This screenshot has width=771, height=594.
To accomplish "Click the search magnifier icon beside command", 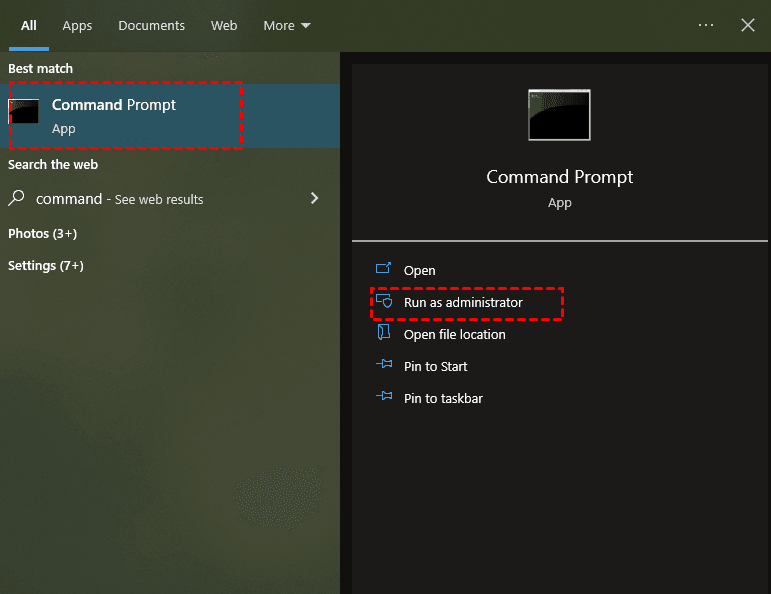I will pyautogui.click(x=17, y=198).
